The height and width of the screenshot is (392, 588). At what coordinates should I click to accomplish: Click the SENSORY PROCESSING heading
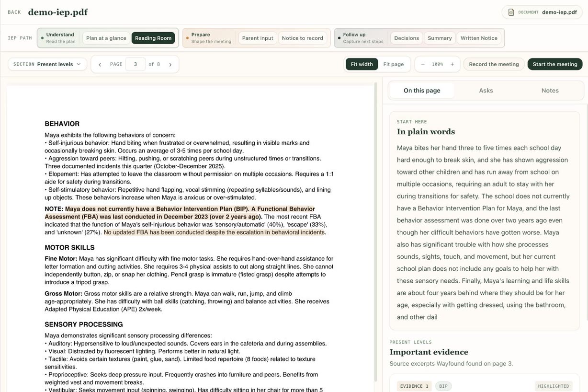(84, 324)
